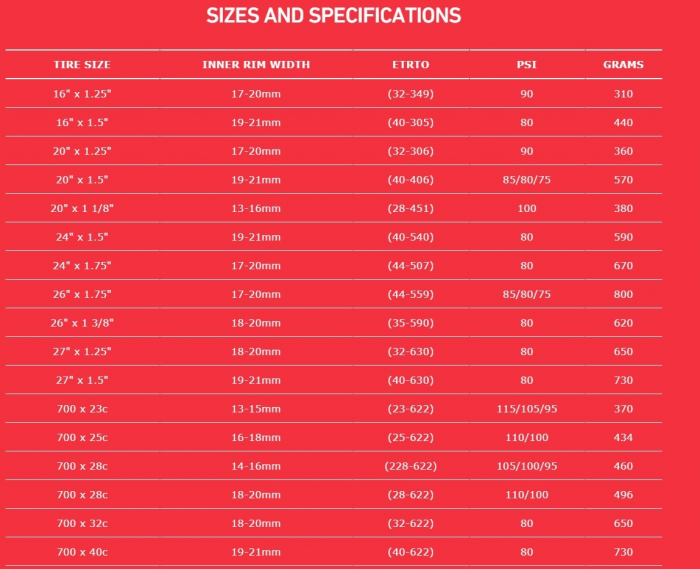
Task: Click the ETRTO column header
Action: (410, 65)
